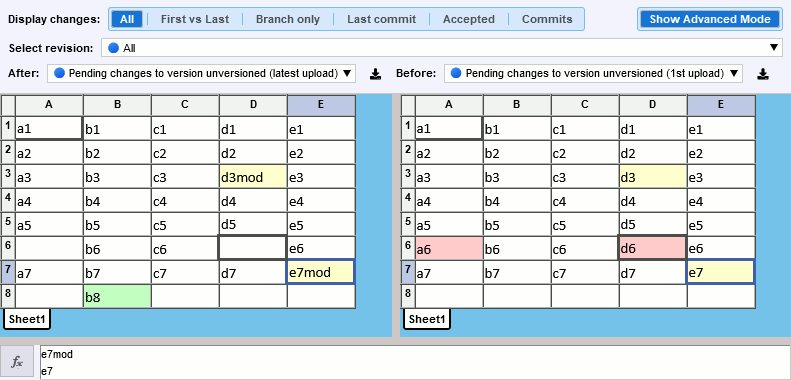Screen dimensions: 791x380
Task: Show Accepted changes only
Action: click(x=469, y=19)
